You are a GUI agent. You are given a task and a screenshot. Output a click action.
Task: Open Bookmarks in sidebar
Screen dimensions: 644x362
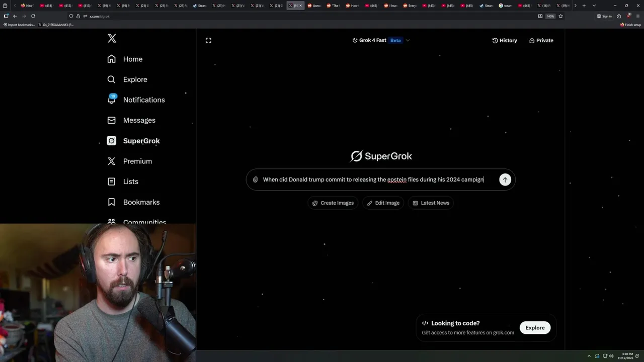point(133,202)
